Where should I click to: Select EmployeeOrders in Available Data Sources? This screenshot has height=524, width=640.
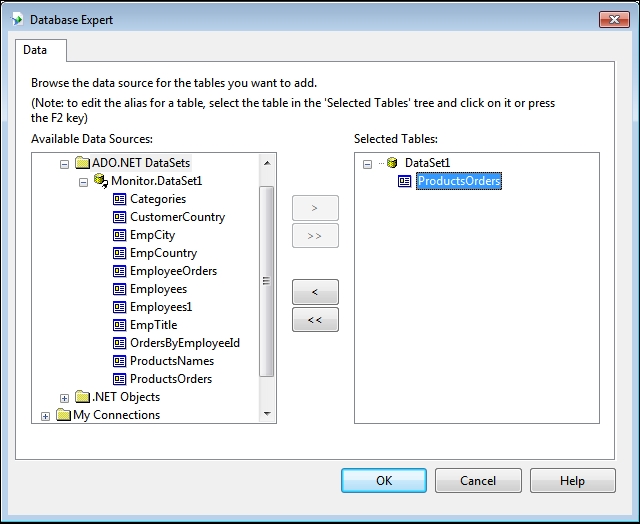coord(173,271)
